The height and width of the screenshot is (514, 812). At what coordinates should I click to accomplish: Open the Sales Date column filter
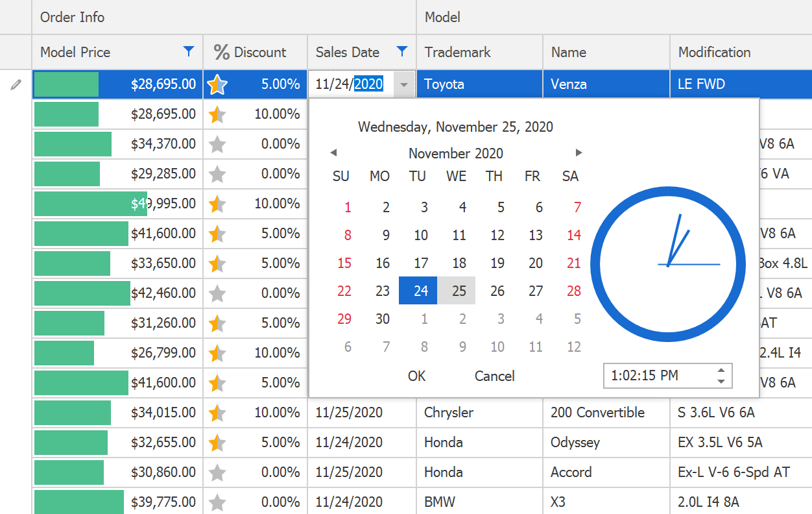click(x=402, y=52)
